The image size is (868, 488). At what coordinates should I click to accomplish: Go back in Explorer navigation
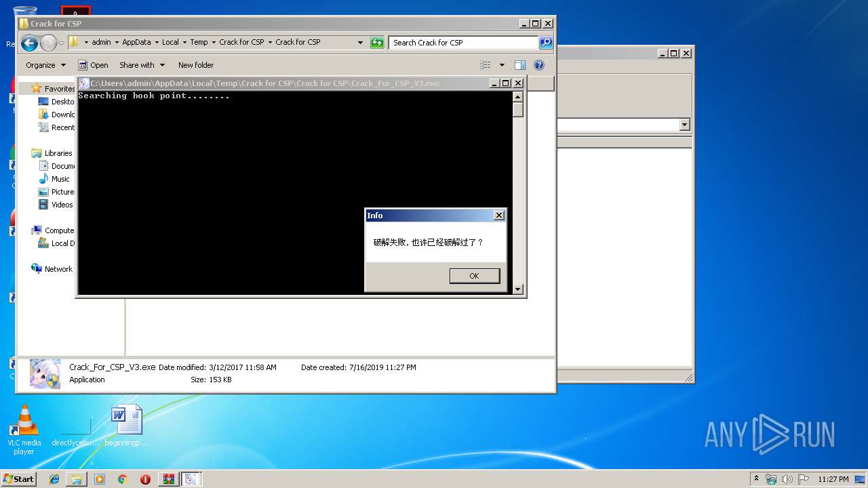pyautogui.click(x=29, y=43)
